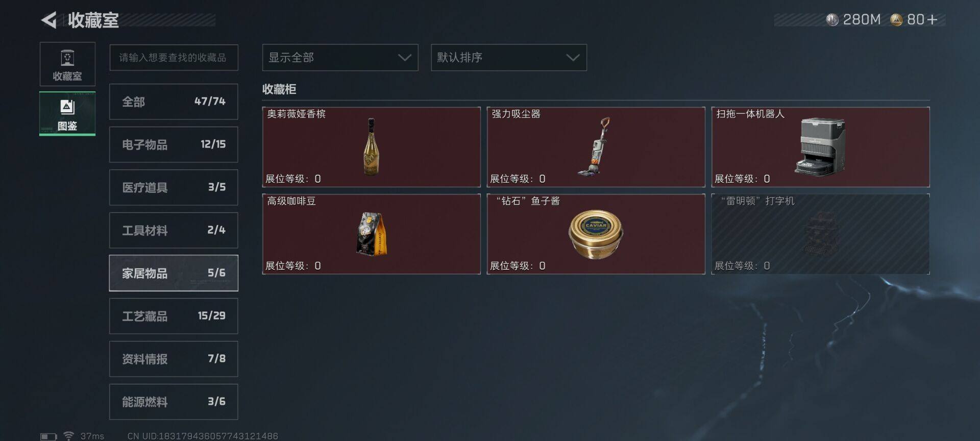Expand the 显示全部 filter dropdown
The image size is (980, 441).
(340, 58)
